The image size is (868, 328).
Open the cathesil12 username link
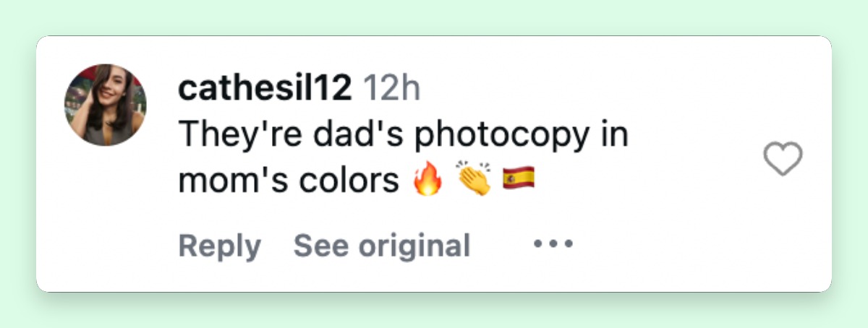pyautogui.click(x=265, y=89)
